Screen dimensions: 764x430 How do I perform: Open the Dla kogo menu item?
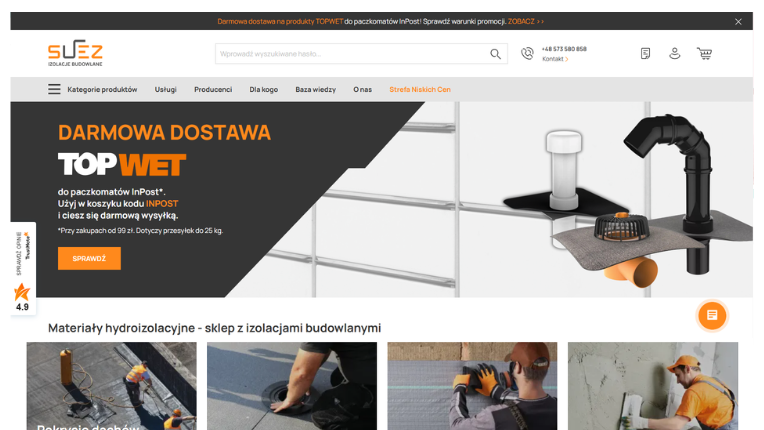pyautogui.click(x=264, y=90)
